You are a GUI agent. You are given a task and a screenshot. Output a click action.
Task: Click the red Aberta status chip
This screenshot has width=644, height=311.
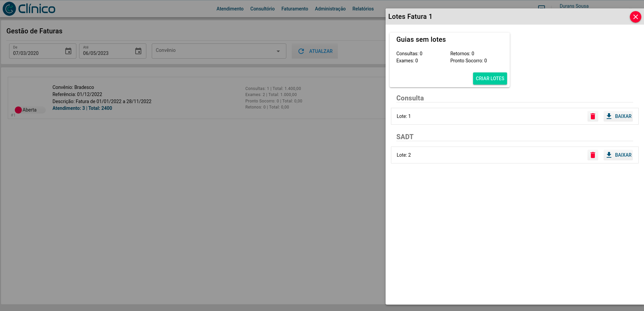(x=29, y=110)
